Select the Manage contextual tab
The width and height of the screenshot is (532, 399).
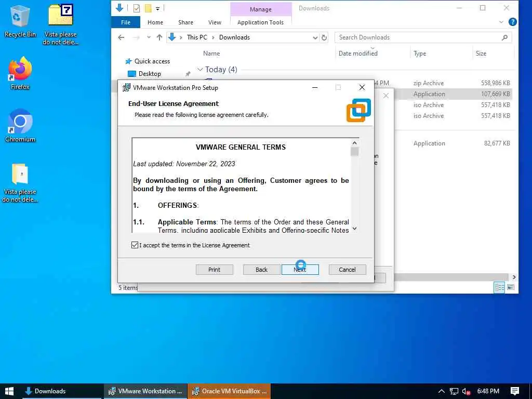coord(261,9)
